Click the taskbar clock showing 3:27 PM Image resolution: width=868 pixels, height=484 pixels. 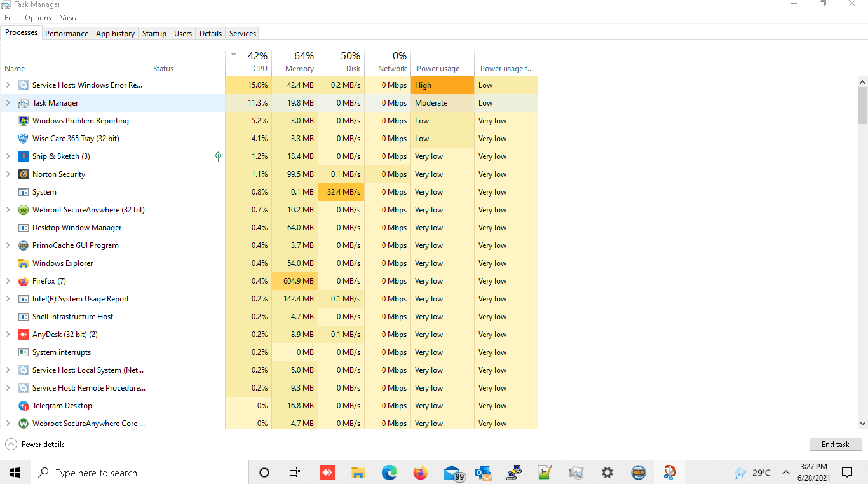[x=814, y=472]
